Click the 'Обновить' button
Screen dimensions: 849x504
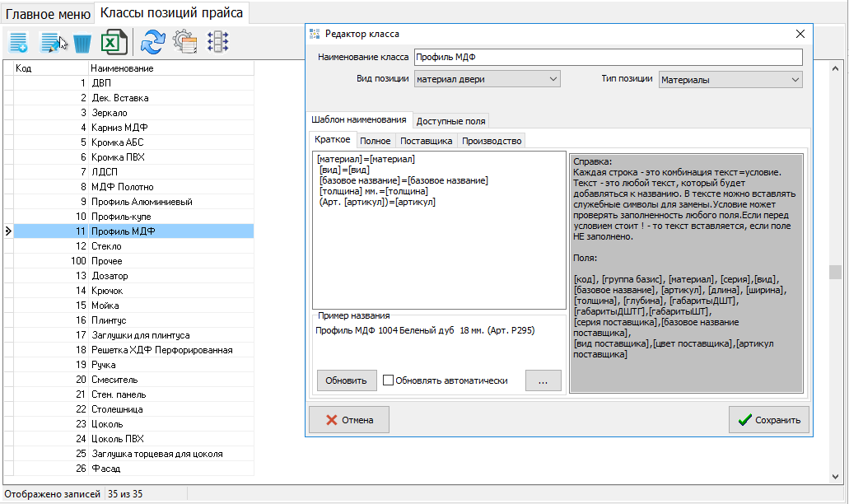coord(346,380)
